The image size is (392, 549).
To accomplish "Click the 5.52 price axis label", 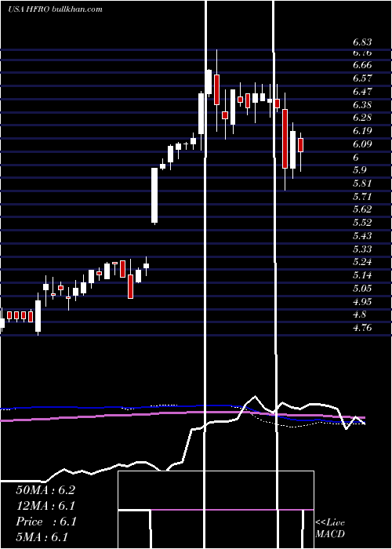I will [x=362, y=223].
